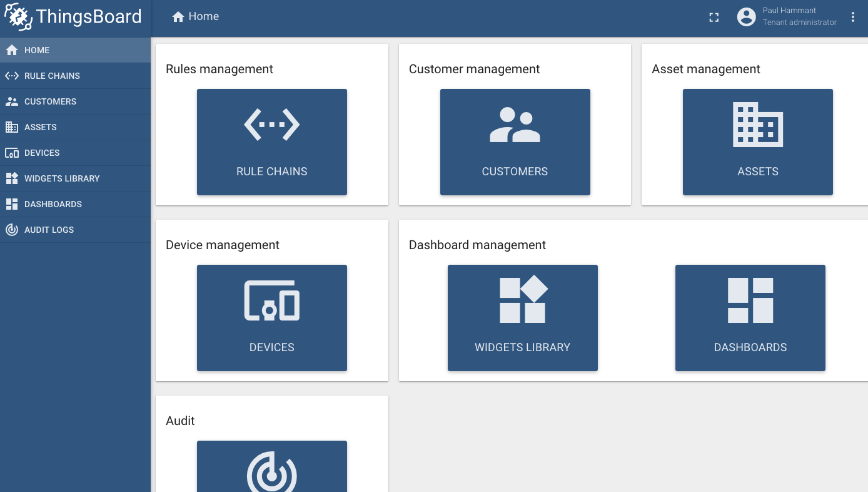The image size is (868, 492).
Task: Click the Customers sidebar icon
Action: pos(11,101)
